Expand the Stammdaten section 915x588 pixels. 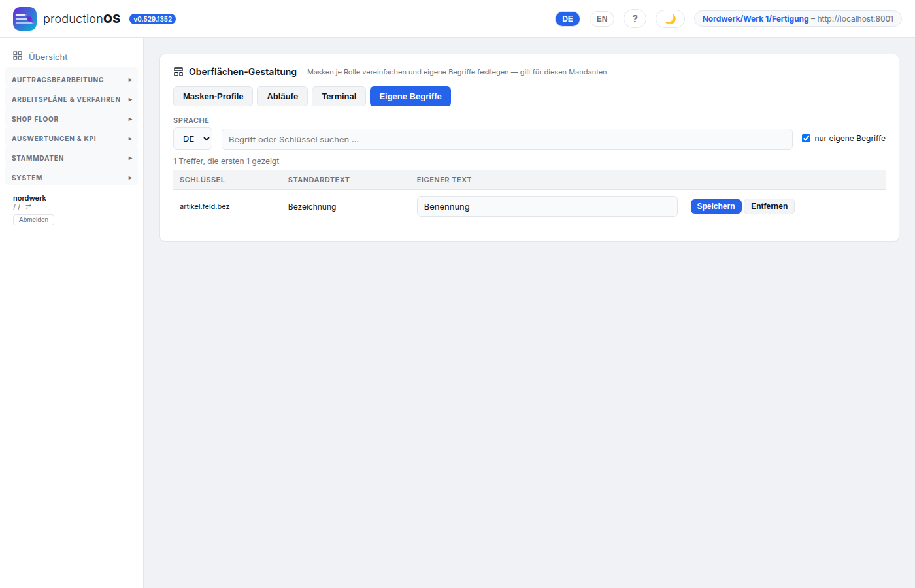pyautogui.click(x=71, y=158)
